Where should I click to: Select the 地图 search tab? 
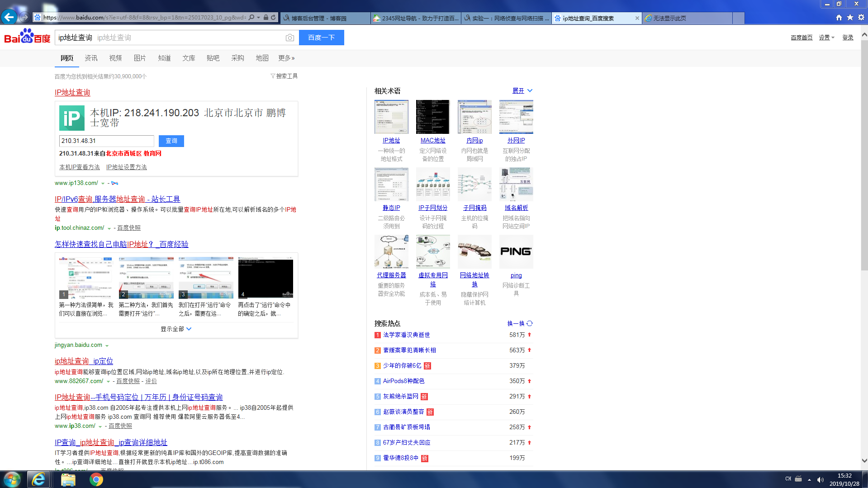click(x=262, y=58)
